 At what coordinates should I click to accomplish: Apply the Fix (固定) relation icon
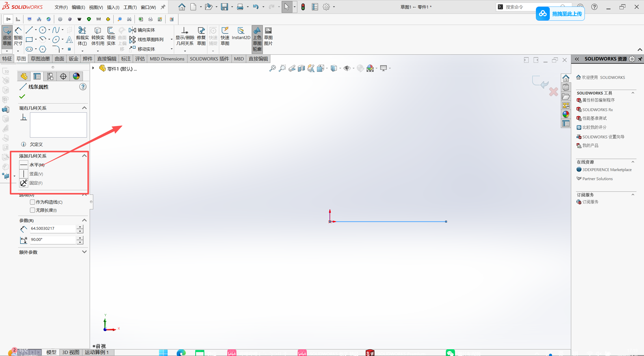click(x=24, y=183)
